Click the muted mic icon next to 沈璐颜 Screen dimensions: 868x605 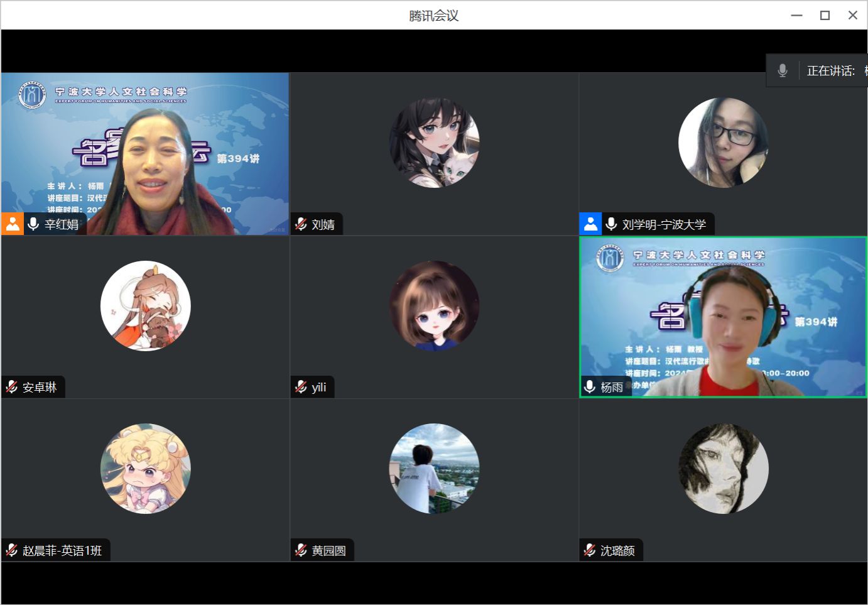click(x=590, y=550)
